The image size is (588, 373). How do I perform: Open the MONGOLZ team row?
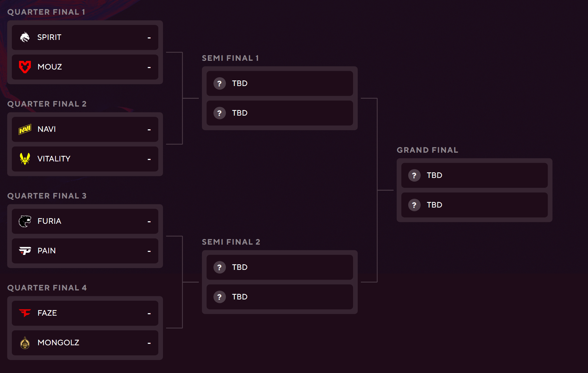[85, 343]
